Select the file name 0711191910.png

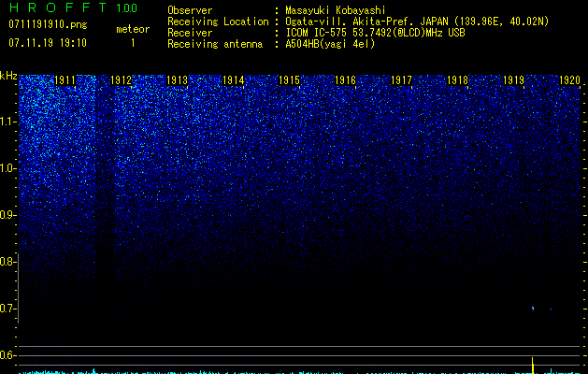48,25
